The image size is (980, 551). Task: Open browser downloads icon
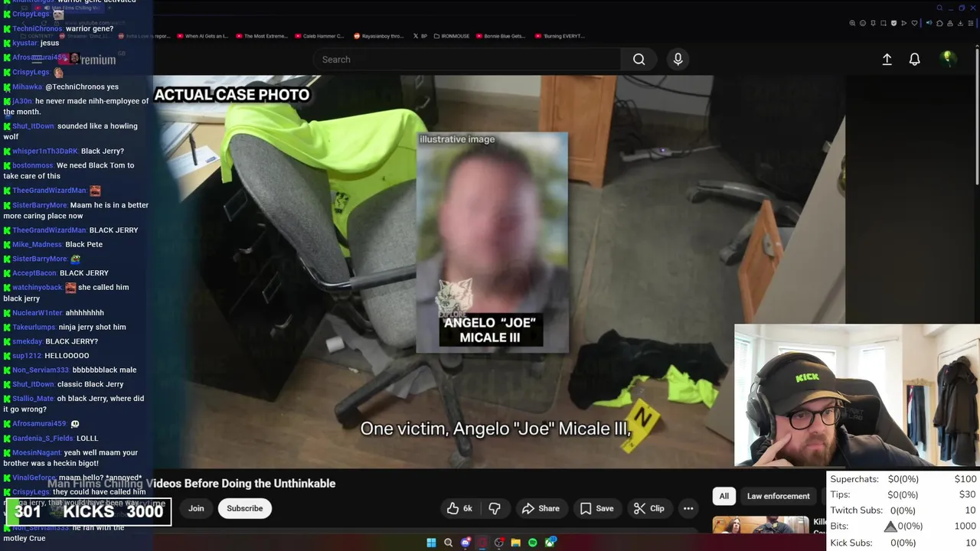coord(960,23)
